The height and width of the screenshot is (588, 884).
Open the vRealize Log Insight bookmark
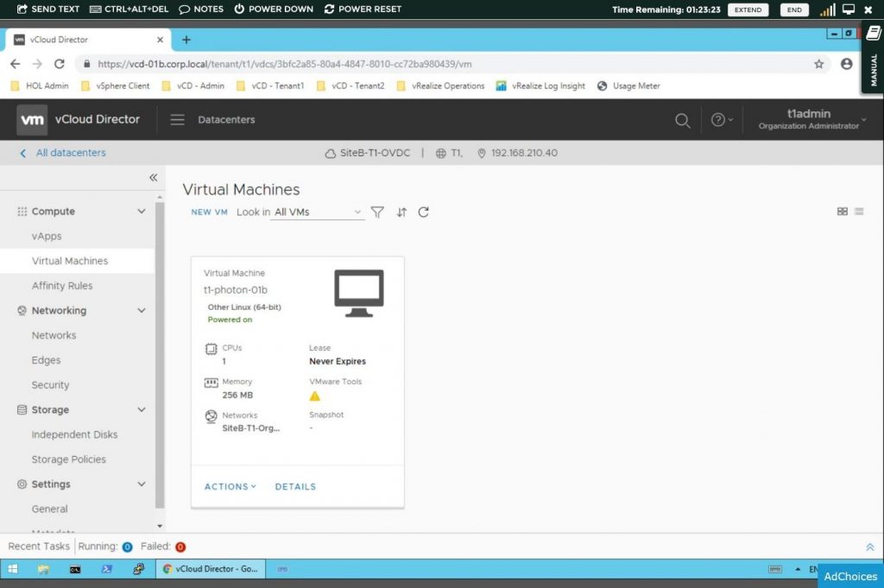[540, 85]
